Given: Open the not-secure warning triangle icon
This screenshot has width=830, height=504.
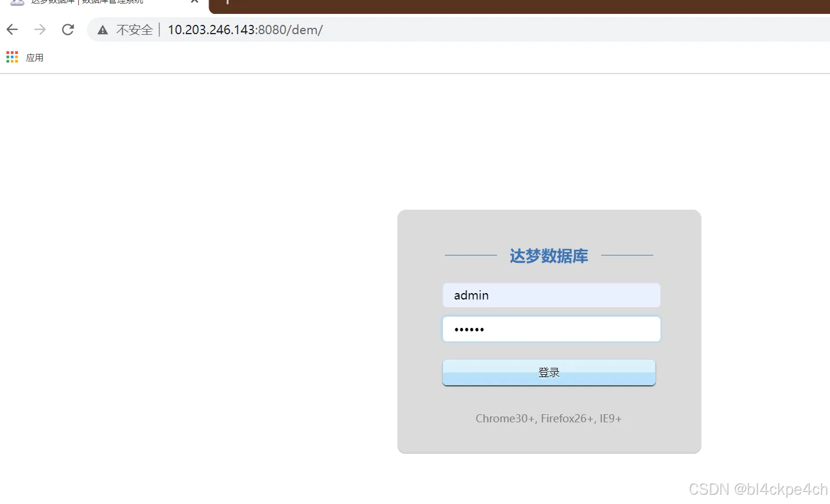Looking at the screenshot, I should pos(103,30).
